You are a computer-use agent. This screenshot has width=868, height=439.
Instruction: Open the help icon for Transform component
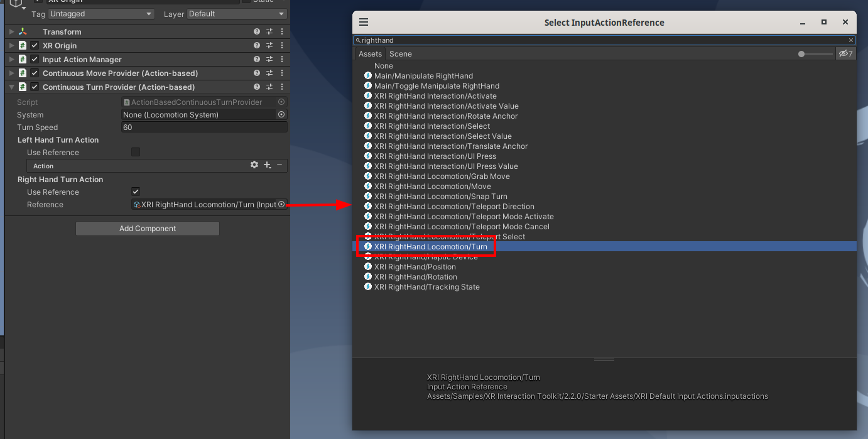[x=257, y=32]
